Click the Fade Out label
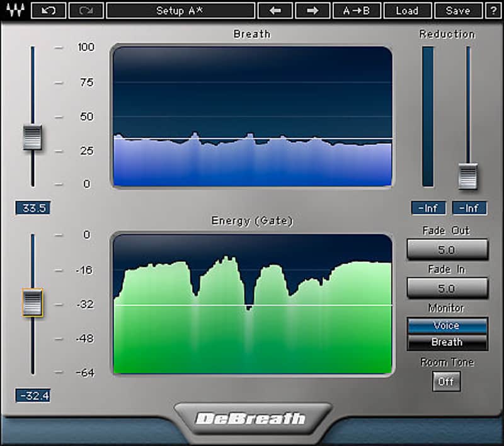Image resolution: width=504 pixels, height=446 pixels. 446,231
